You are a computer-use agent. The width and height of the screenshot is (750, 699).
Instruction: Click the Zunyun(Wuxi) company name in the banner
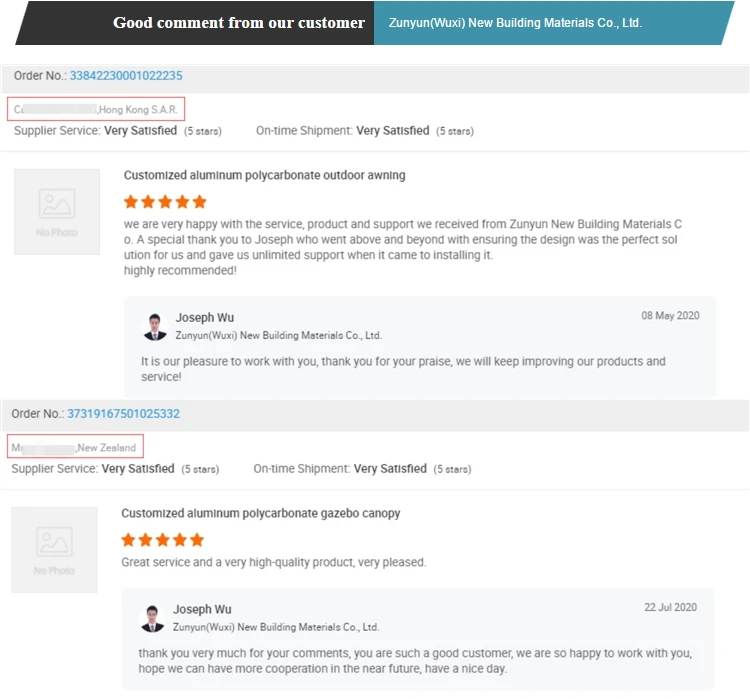tap(515, 23)
